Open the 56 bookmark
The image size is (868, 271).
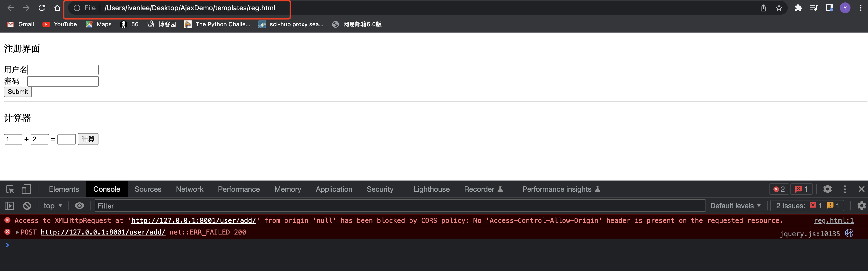(x=129, y=24)
